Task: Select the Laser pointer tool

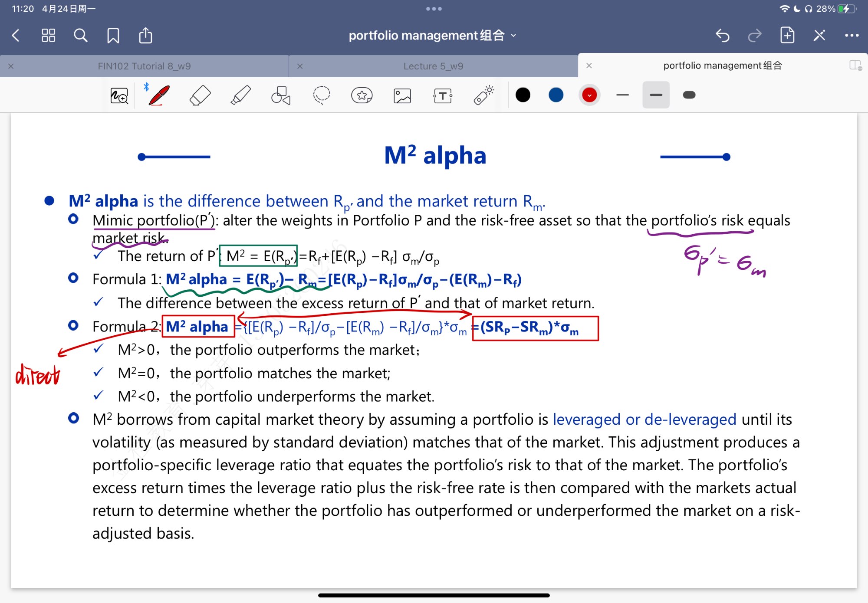Action: coord(483,95)
